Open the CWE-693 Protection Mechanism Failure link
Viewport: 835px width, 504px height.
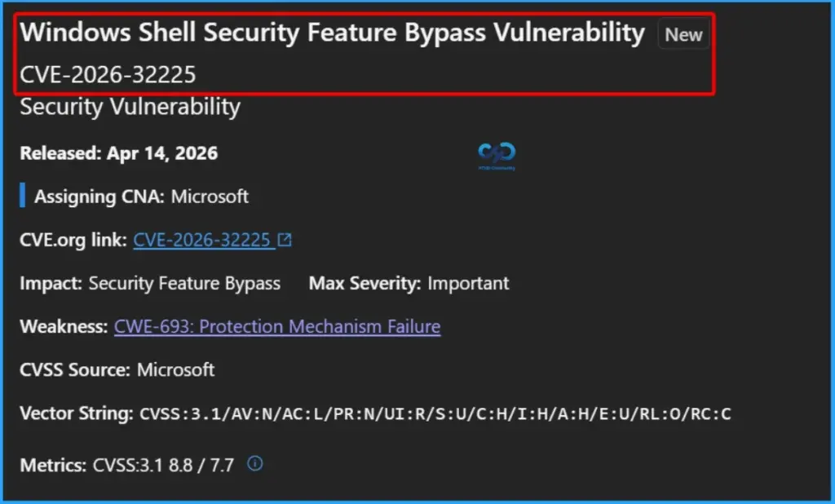tap(277, 326)
